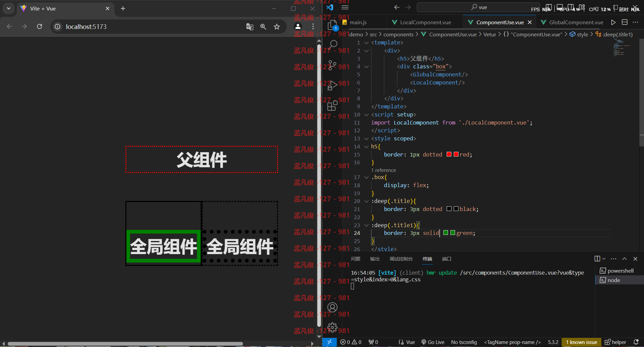644x347 pixels.
Task: Open the 问题 (Problems) panel tab
Action: 355,259
